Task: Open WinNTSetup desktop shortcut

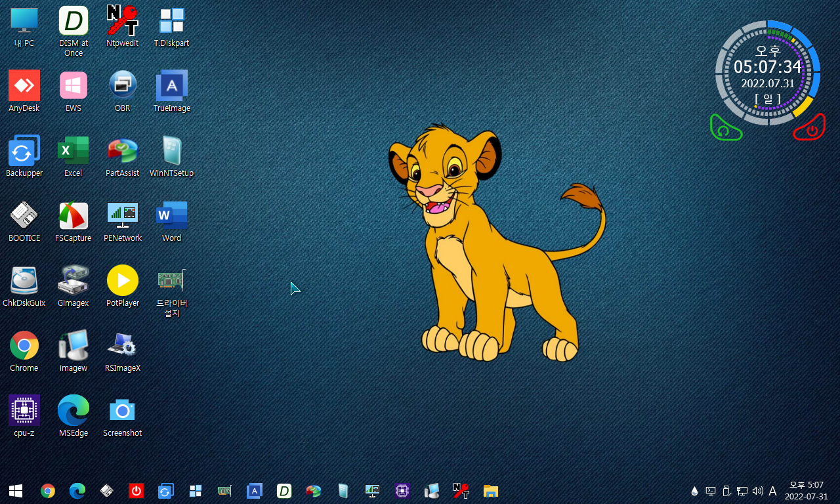Action: [x=172, y=157]
